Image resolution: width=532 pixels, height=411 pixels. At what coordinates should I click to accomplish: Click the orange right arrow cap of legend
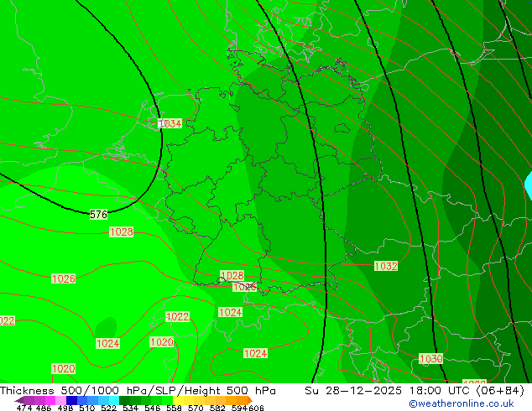point(250,400)
